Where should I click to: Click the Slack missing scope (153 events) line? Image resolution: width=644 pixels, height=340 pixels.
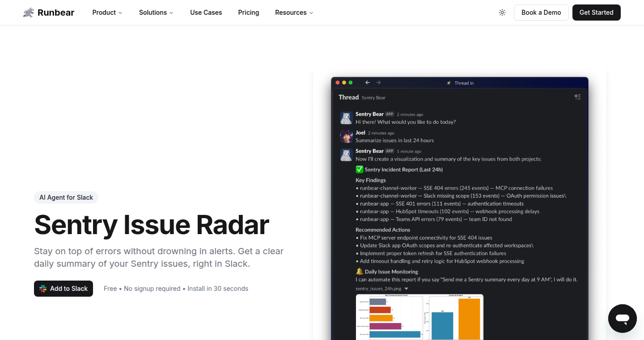[x=461, y=196]
